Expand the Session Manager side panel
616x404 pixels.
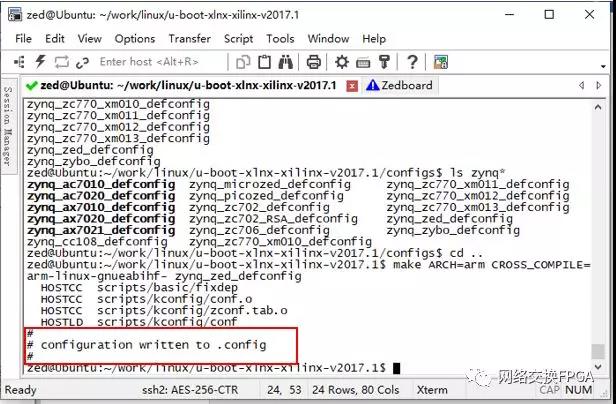pos(7,126)
